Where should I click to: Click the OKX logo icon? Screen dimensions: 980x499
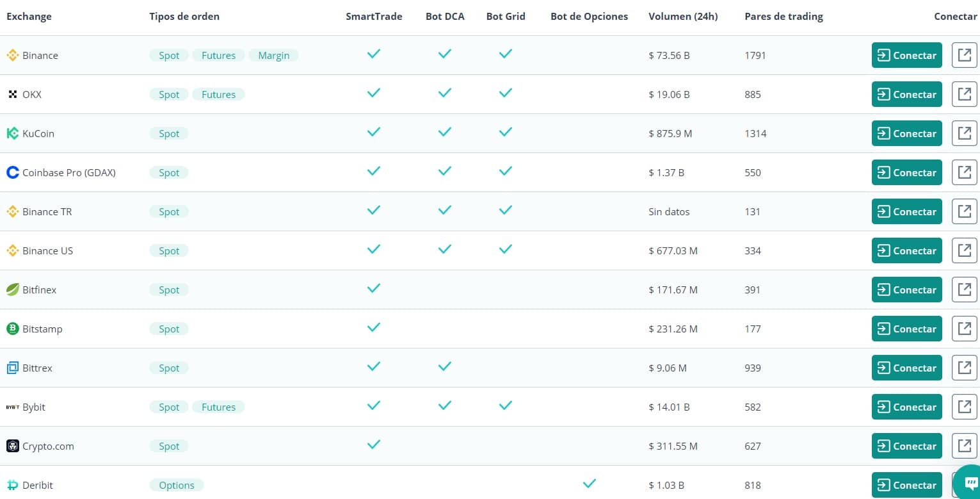tap(12, 94)
